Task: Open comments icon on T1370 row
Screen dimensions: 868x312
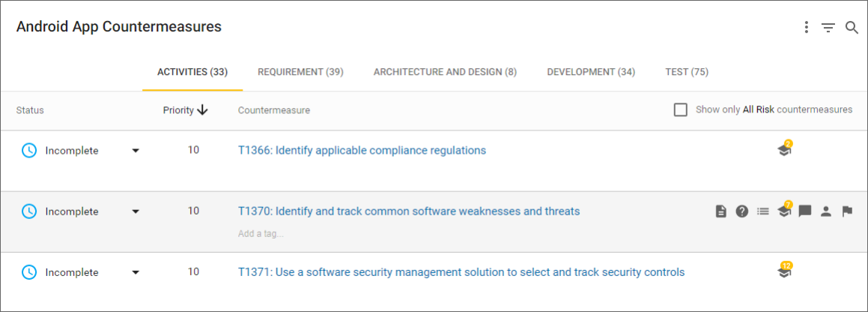Action: [805, 211]
